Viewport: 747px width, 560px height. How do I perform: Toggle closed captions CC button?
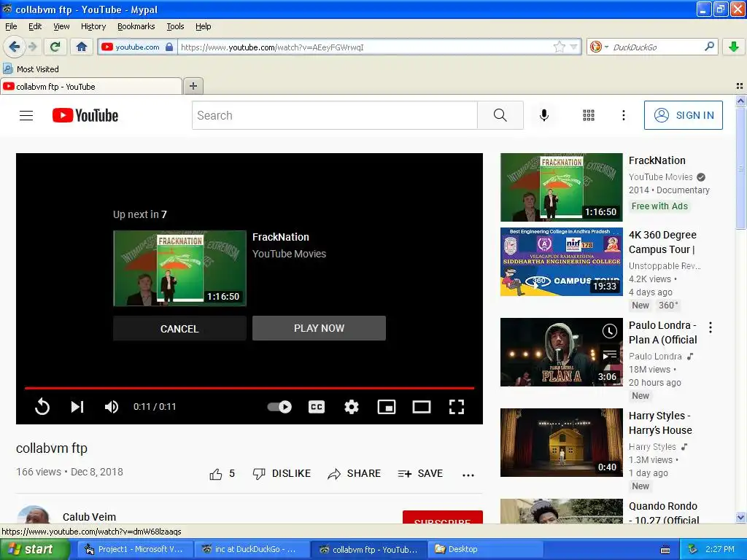coord(317,407)
